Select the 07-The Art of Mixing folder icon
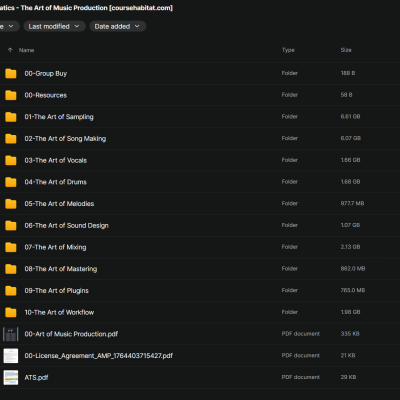Screen dimensions: 400x400 click(11, 247)
